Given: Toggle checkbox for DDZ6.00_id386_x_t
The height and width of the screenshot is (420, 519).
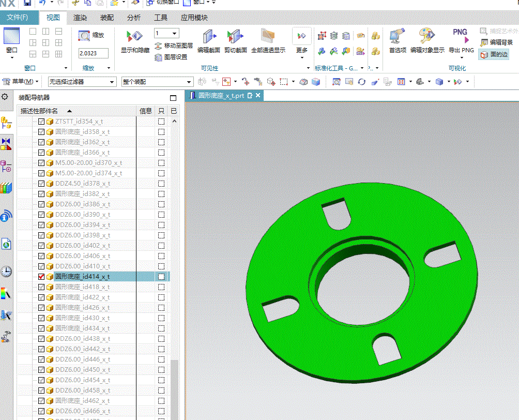Looking at the screenshot, I should point(41,204).
